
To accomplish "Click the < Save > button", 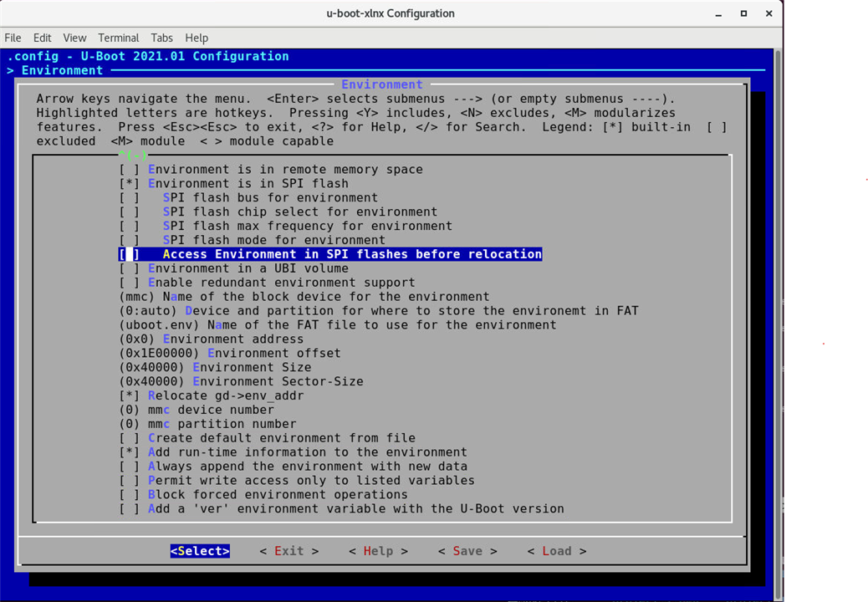I will [467, 551].
